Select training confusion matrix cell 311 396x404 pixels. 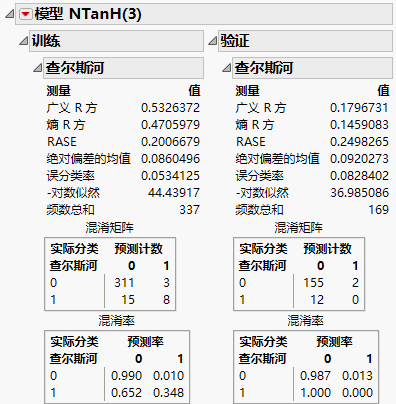(124, 283)
